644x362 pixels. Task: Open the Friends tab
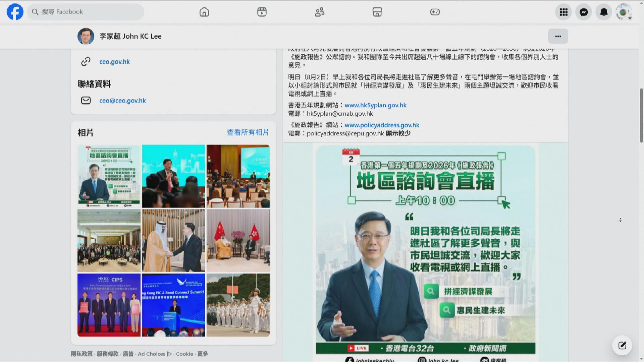point(320,12)
